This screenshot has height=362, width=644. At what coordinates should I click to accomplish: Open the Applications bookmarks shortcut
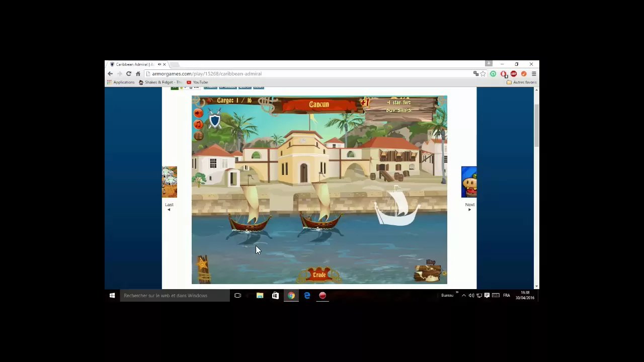121,82
